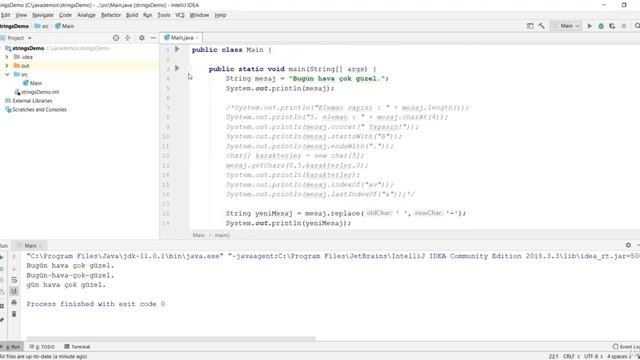This screenshot has width=640, height=360.
Task: Click the Run console horizontal scrollbar
Action: pos(171,338)
